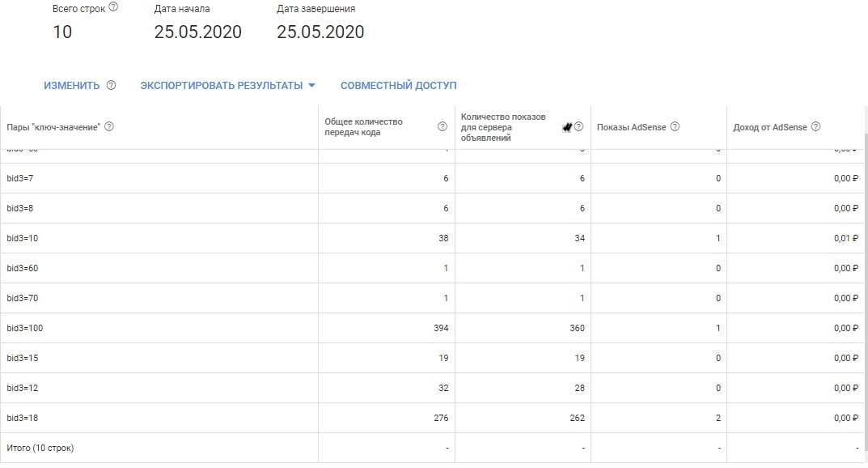Open help tooltip next to ИЗМЕНИТЬ
The image size is (868, 468).
click(112, 86)
